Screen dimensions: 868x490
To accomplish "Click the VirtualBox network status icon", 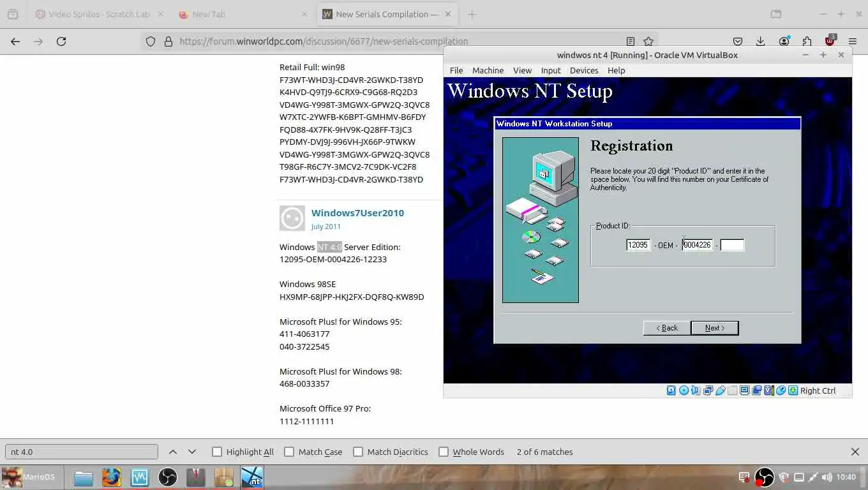I will click(x=708, y=390).
